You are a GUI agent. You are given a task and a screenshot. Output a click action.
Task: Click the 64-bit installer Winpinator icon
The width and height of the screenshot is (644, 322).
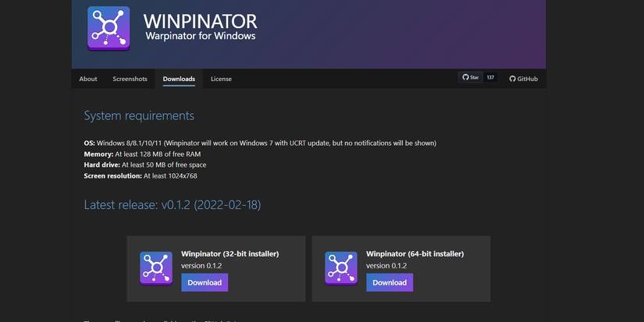pos(341,268)
